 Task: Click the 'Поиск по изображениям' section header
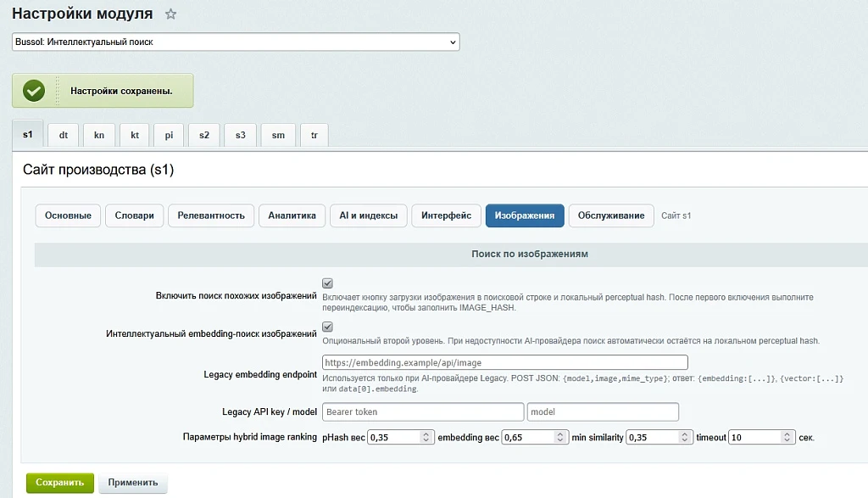pyautogui.click(x=530, y=254)
